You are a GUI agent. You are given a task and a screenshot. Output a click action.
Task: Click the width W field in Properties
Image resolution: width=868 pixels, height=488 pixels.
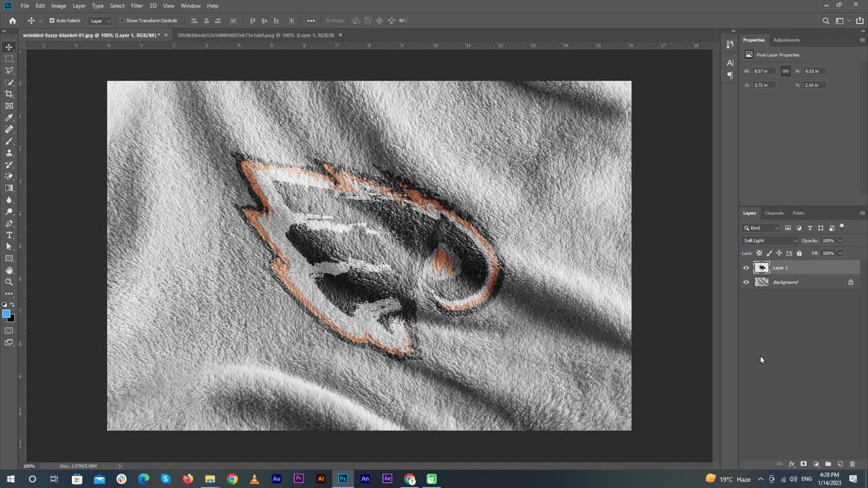pyautogui.click(x=765, y=71)
